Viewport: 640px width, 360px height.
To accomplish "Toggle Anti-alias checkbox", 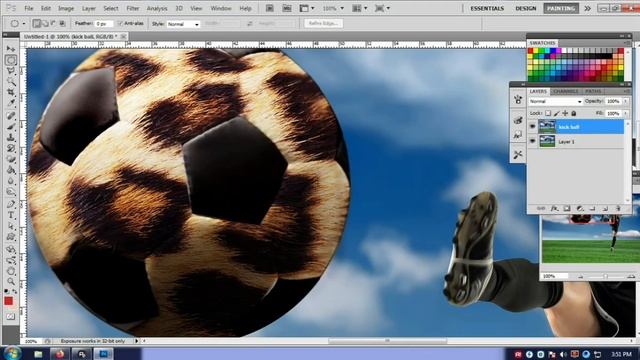I will click(x=120, y=24).
